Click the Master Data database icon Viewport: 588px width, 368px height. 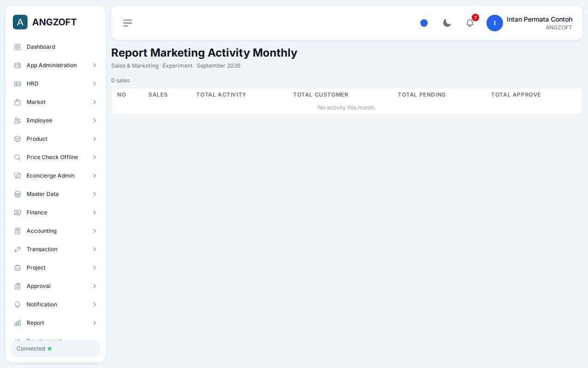(17, 194)
